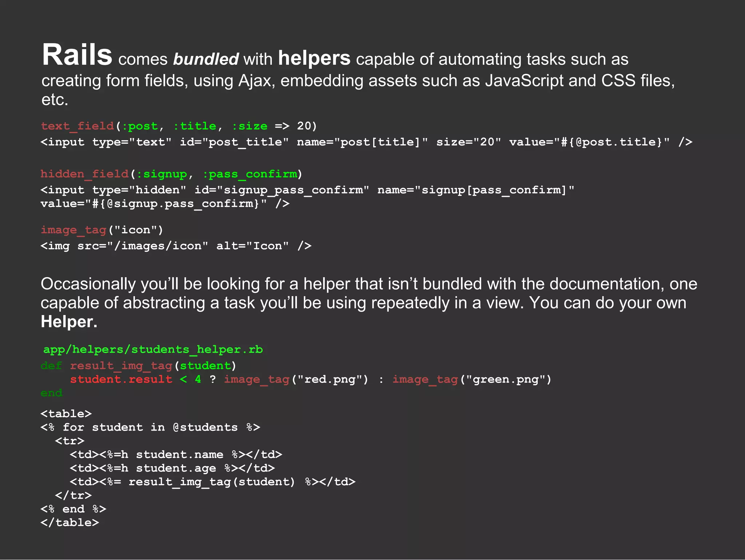Click the "<td><%= result_img_tag(student) %></td>" line
Screen dimensions: 745x560
[x=212, y=482]
